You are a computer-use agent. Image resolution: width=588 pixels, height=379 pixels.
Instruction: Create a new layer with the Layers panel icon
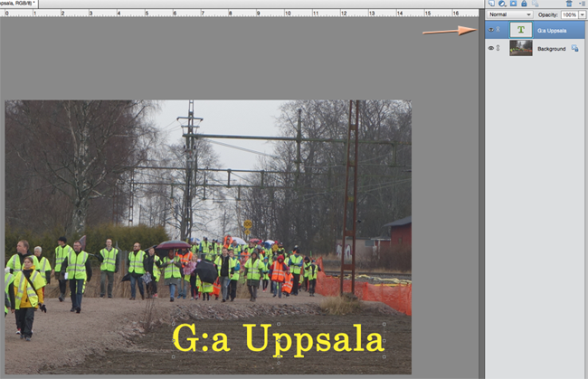point(491,4)
